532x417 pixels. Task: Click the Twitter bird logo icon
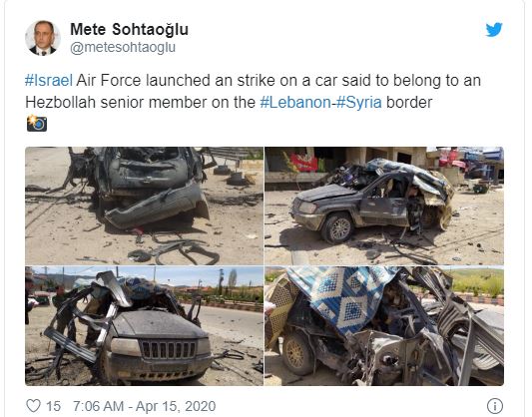coord(494,30)
